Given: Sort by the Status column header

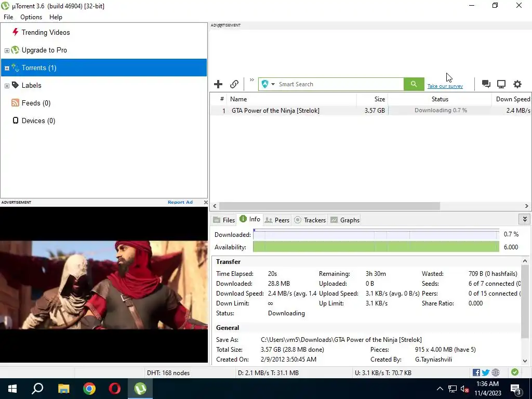Looking at the screenshot, I should pyautogui.click(x=440, y=99).
